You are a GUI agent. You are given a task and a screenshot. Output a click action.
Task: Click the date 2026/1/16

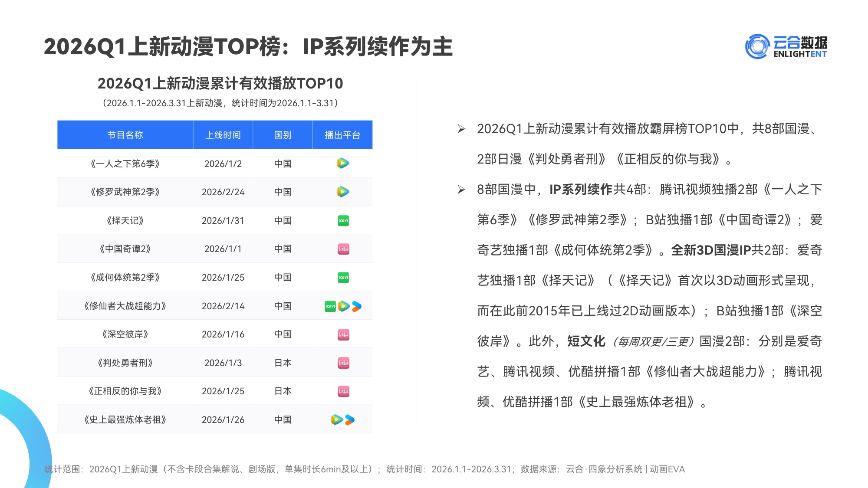(x=223, y=334)
